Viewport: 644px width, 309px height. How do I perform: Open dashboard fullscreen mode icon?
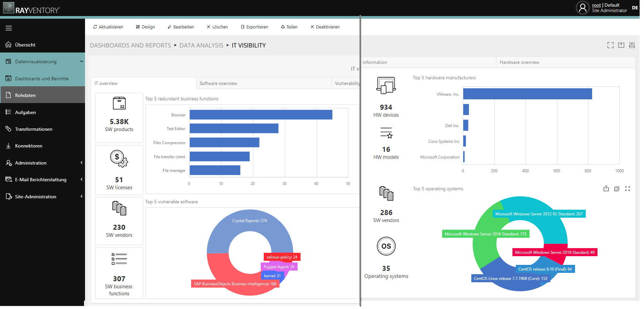point(610,45)
